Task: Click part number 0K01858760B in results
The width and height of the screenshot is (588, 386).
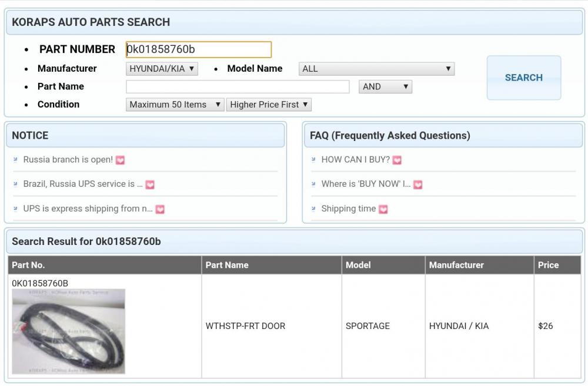Action: (40, 283)
